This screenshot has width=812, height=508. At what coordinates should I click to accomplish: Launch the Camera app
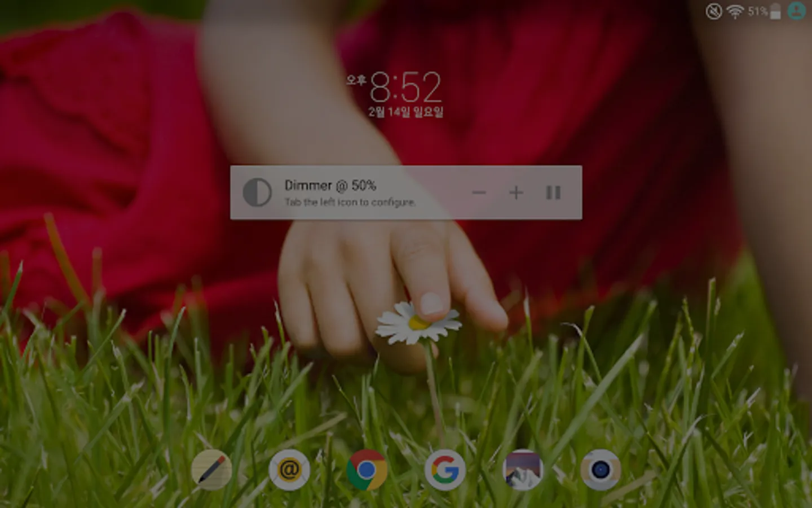601,470
